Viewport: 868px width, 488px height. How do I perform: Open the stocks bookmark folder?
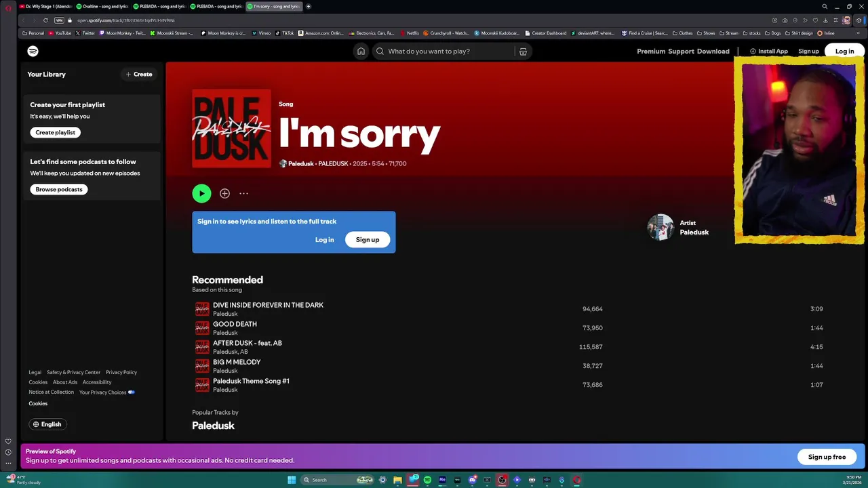point(751,33)
